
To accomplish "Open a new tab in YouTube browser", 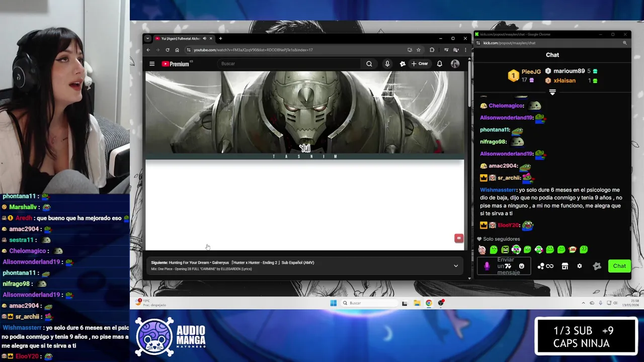I will [220, 39].
